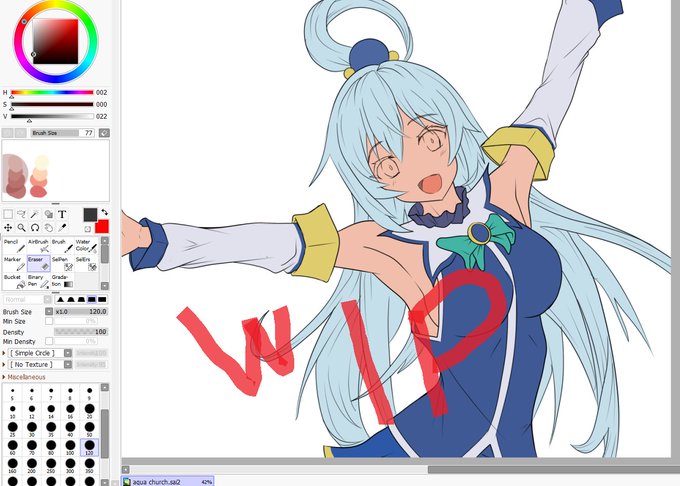Pick brush size preset 250

(51, 465)
